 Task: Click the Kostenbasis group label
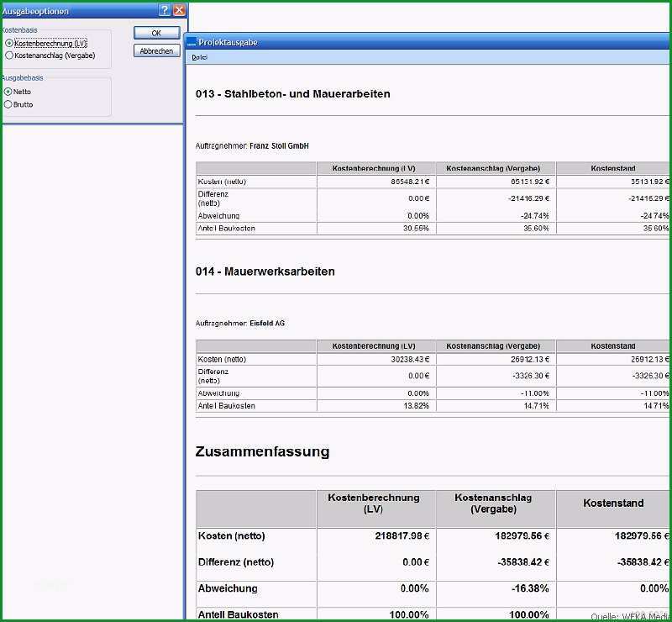[19, 30]
